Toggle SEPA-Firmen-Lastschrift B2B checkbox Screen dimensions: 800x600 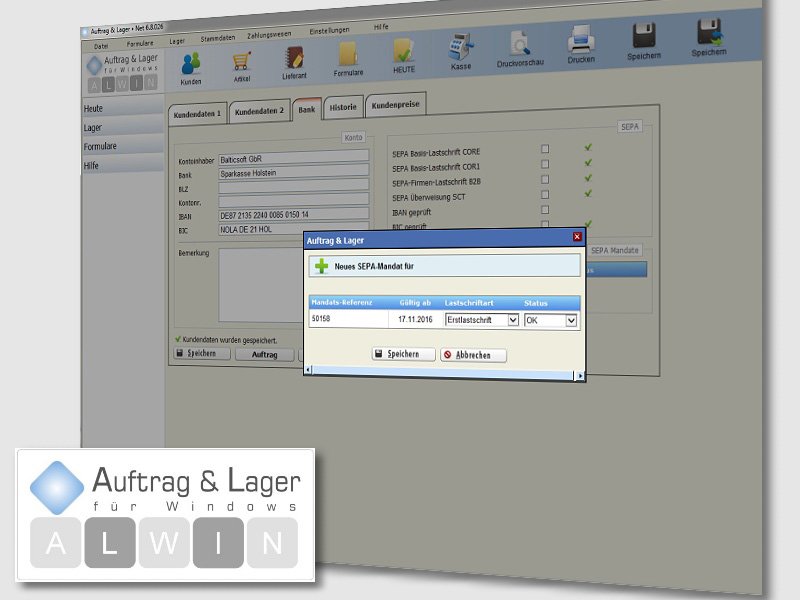coord(545,180)
